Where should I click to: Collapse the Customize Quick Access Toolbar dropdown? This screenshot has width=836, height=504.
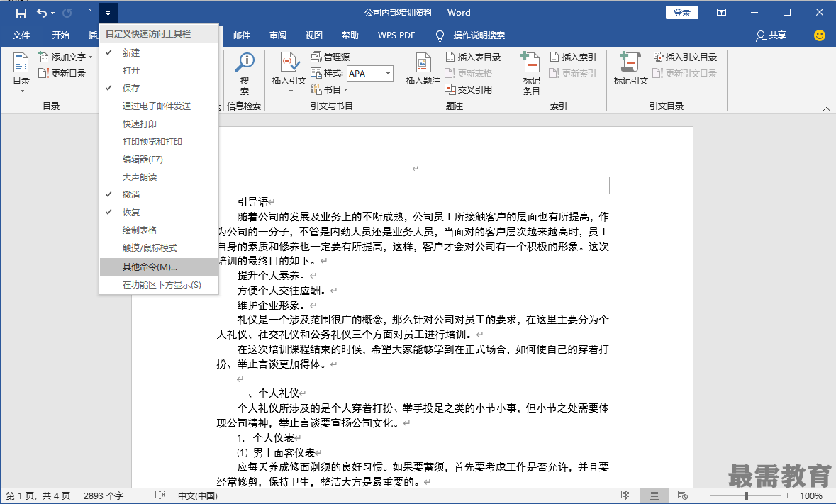(x=108, y=13)
